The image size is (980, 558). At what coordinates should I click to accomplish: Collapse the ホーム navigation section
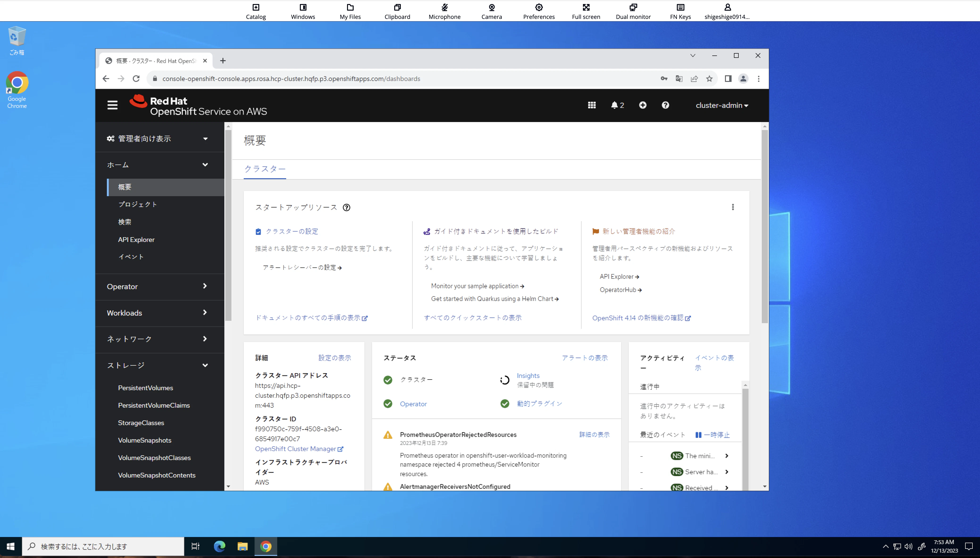(160, 165)
